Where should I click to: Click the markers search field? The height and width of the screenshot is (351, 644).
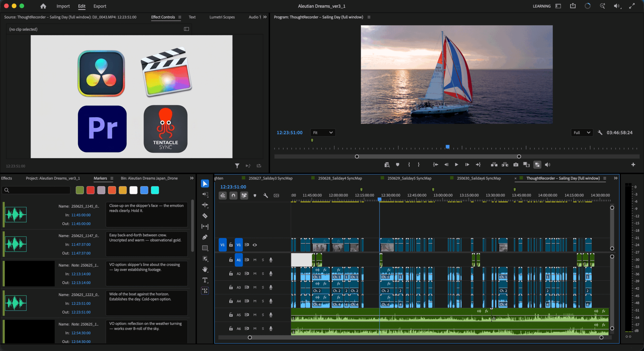[36, 190]
